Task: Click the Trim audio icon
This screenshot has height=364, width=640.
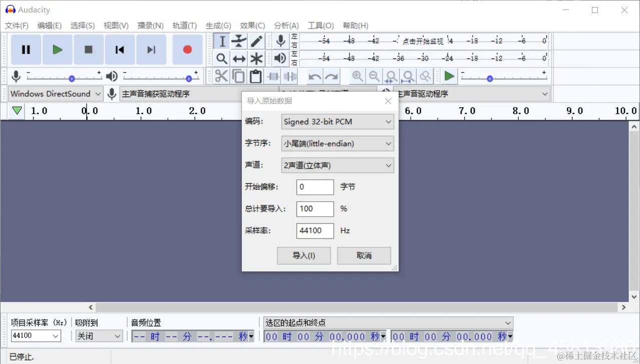Action: 273,77
